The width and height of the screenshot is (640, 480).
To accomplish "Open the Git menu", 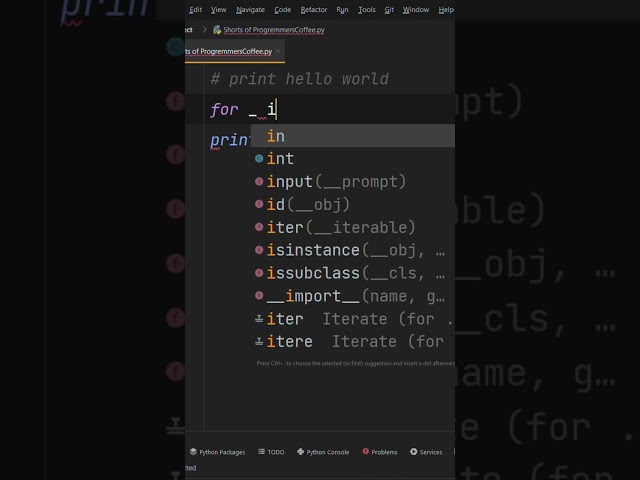I will (x=389, y=9).
